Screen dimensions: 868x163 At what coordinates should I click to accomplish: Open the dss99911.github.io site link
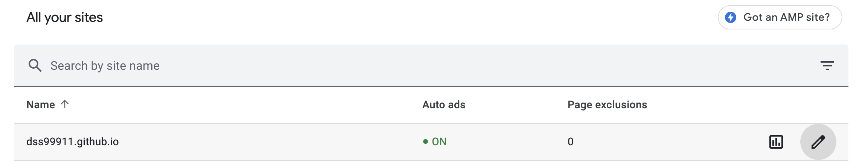[73, 142]
